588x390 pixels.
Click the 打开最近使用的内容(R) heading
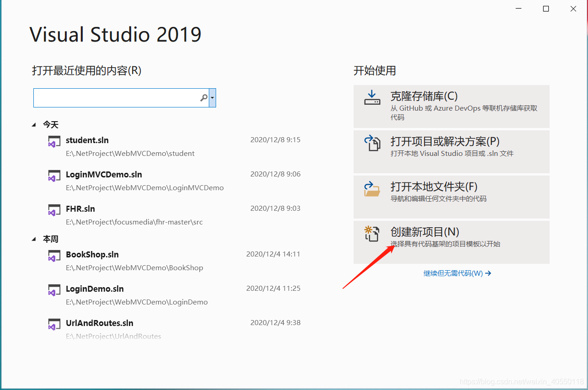(87, 71)
